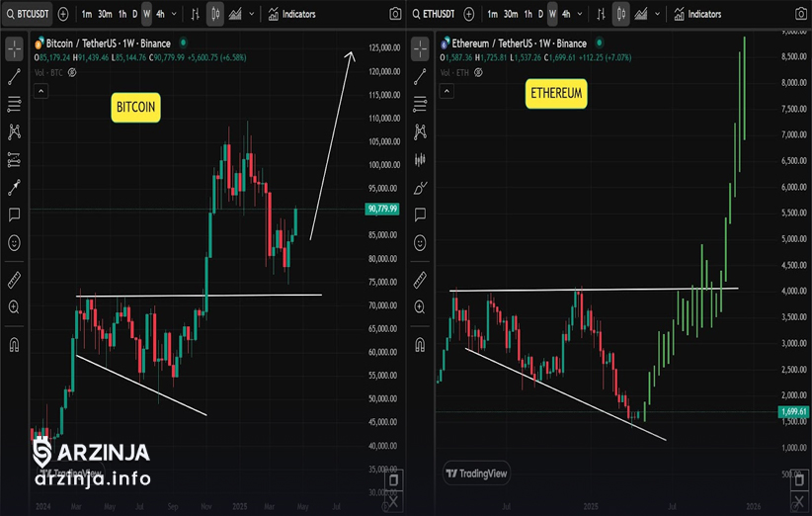The width and height of the screenshot is (812, 516).
Task: Open emoji icons tool on Ethereum chart
Action: click(420, 242)
